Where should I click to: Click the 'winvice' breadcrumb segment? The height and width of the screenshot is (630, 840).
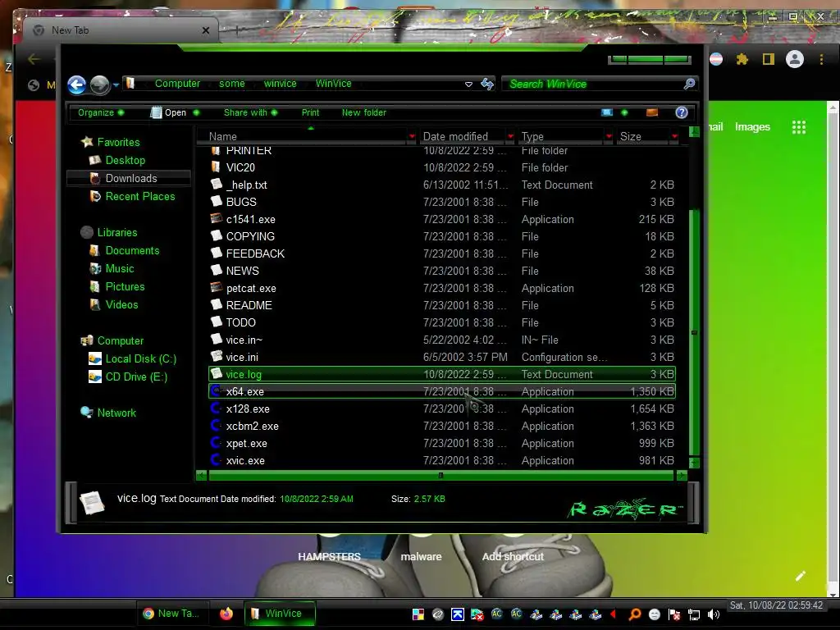(280, 84)
